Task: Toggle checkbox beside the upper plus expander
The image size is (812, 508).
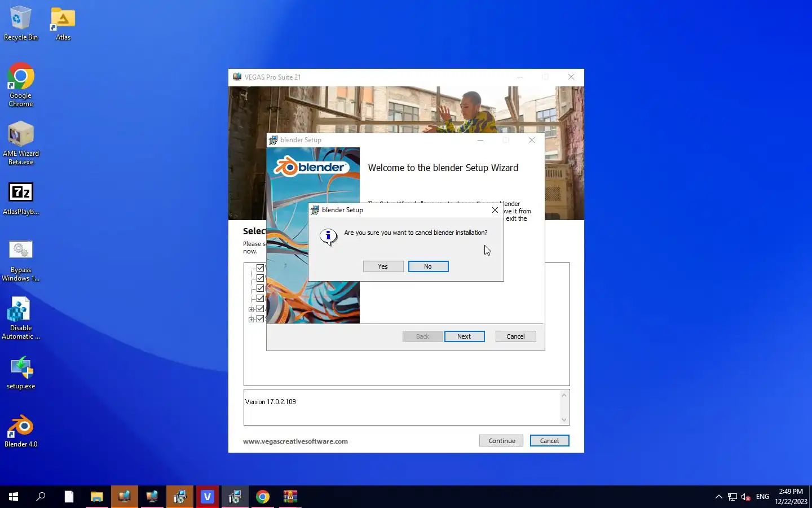Action: click(x=260, y=309)
